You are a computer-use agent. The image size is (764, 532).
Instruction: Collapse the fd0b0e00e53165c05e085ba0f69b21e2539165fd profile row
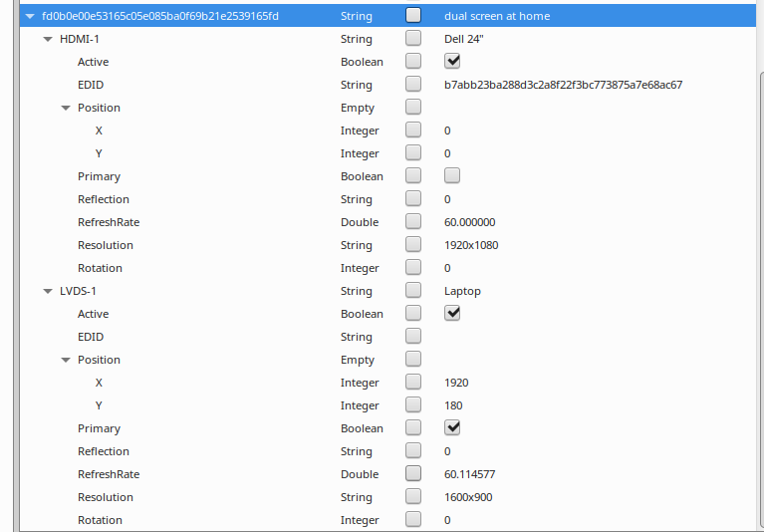click(x=30, y=16)
